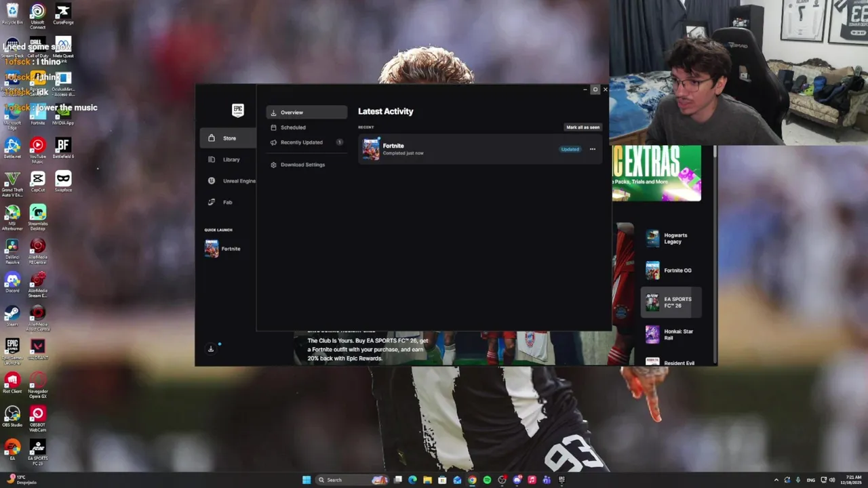Open Grand Theft Auto V desktop icon
This screenshot has height=488, width=868.
tap(12, 184)
